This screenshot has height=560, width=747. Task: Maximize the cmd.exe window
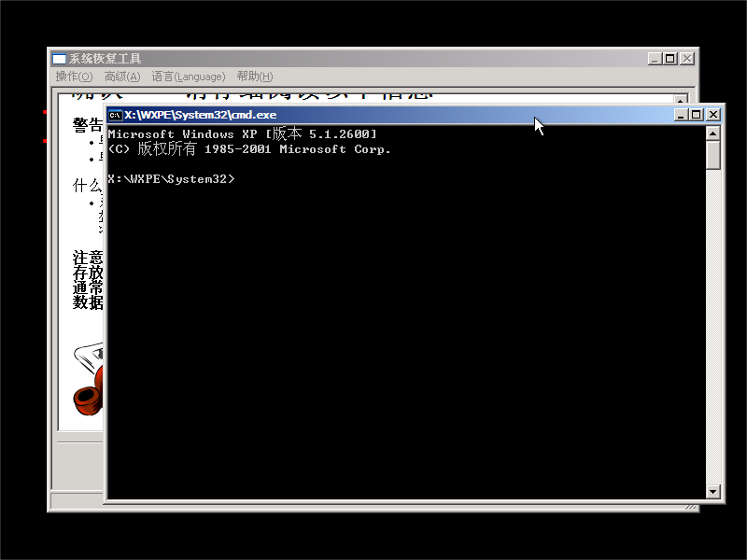click(x=696, y=115)
